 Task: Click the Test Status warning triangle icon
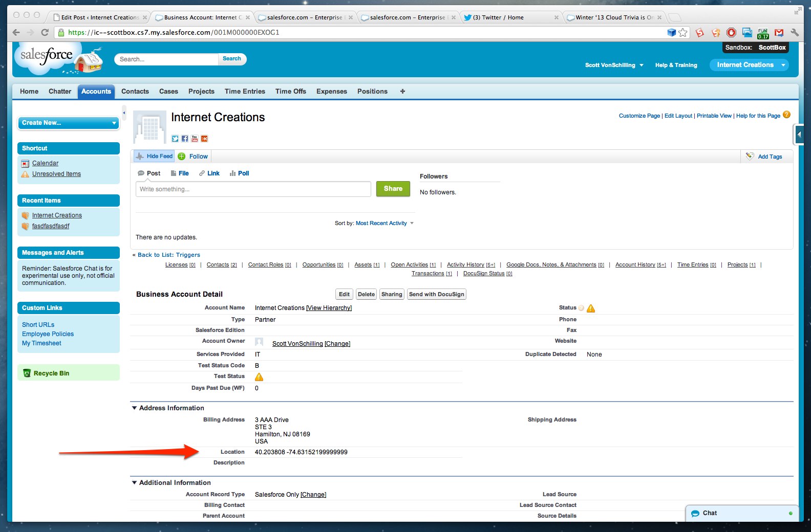tap(259, 377)
